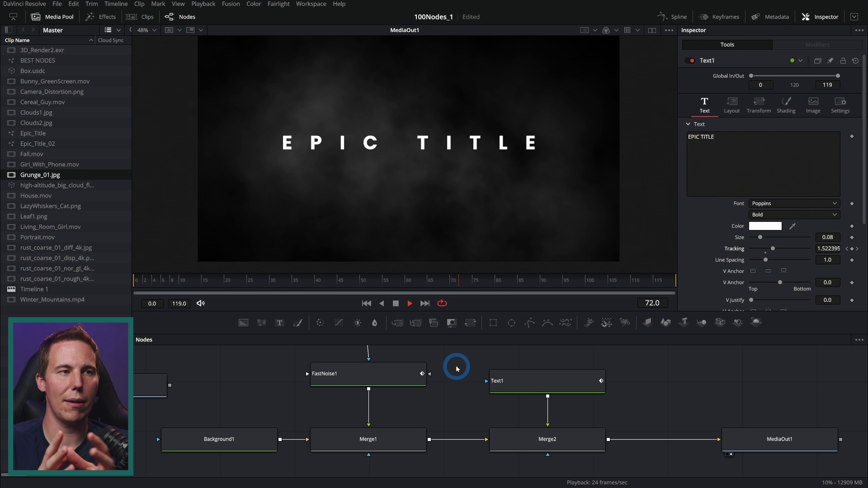Select Winter_Mountains.mp4 in Media Pool

click(x=52, y=300)
